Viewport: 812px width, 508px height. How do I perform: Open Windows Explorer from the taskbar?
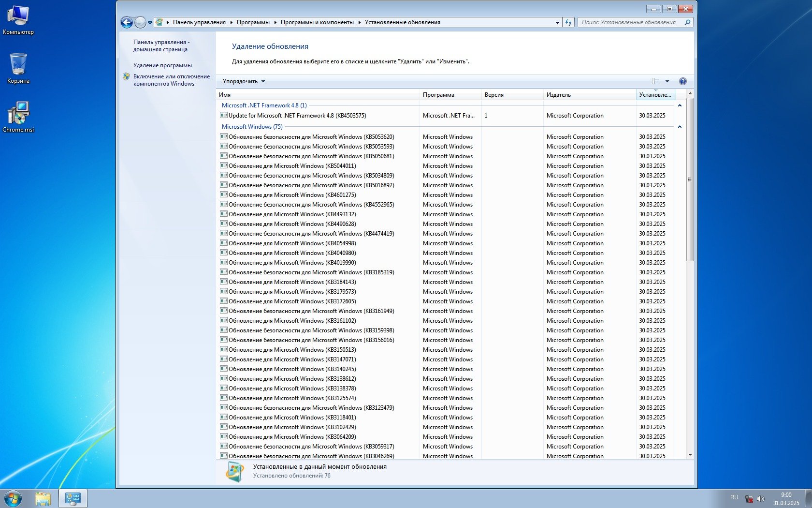tap(43, 498)
